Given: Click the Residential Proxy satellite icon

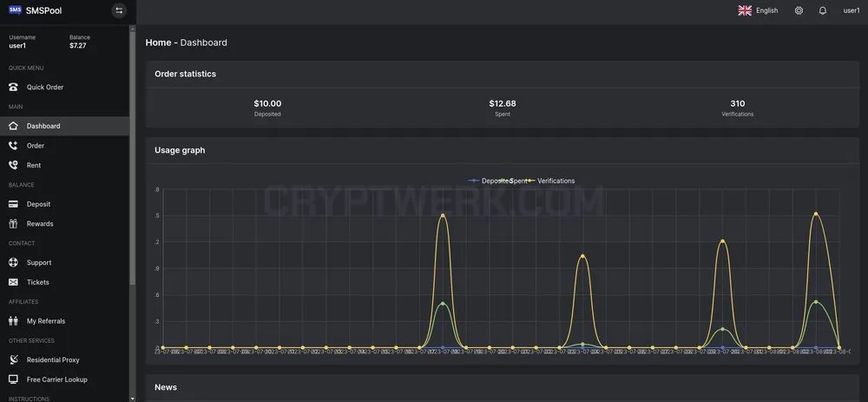Looking at the screenshot, I should [x=14, y=360].
